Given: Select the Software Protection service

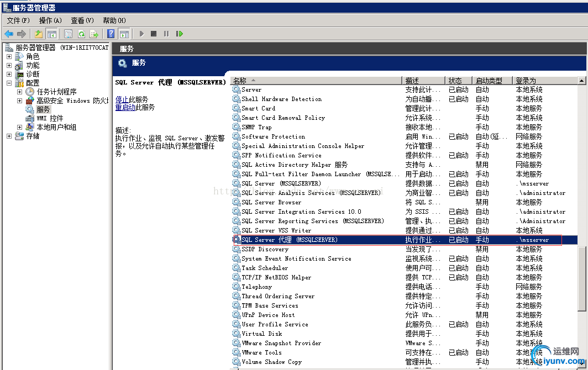Looking at the screenshot, I should tap(405, 137).
